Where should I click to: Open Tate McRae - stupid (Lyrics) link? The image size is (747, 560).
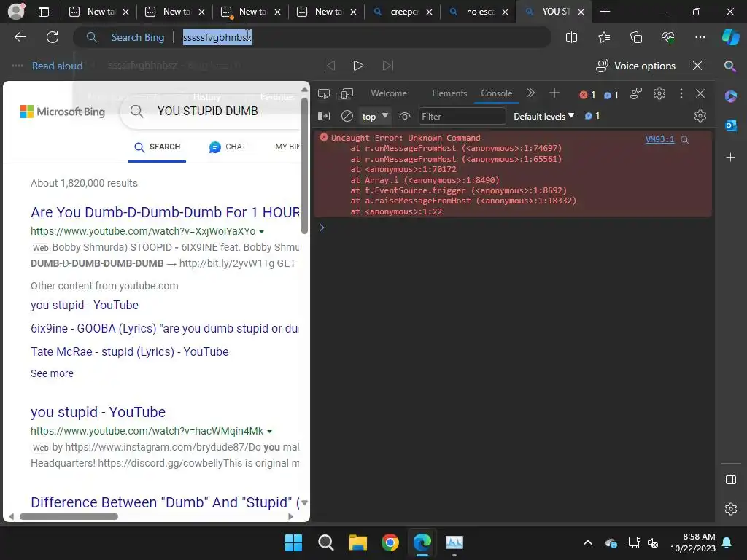click(130, 352)
